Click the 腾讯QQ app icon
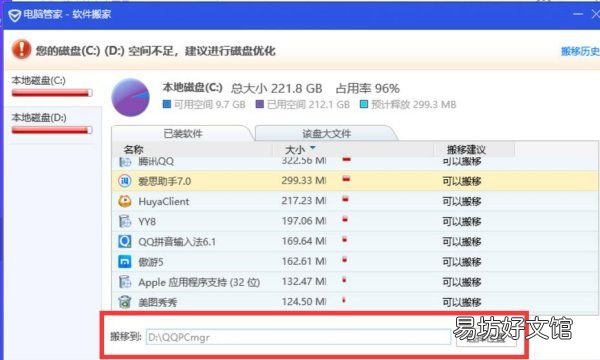 (125, 161)
